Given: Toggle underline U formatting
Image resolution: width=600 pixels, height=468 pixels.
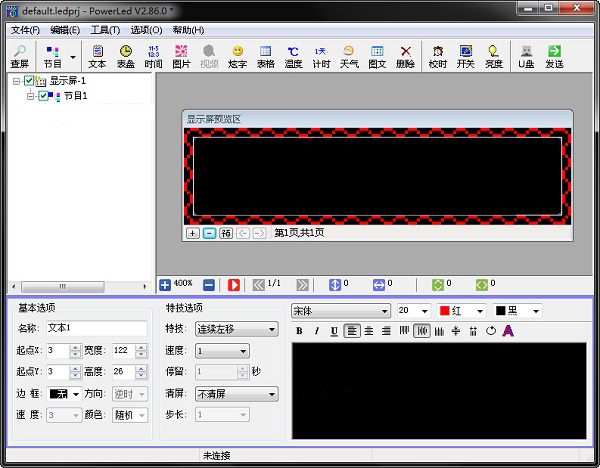Looking at the screenshot, I should [x=334, y=331].
